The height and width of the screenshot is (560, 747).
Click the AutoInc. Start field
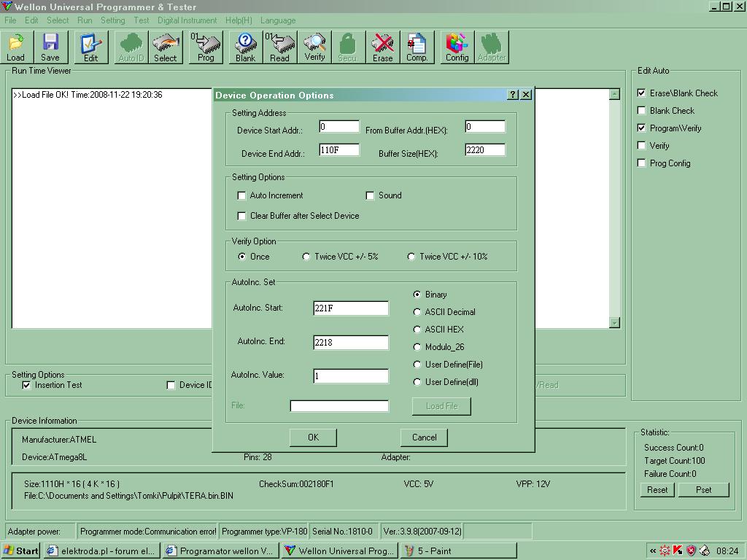pos(351,308)
